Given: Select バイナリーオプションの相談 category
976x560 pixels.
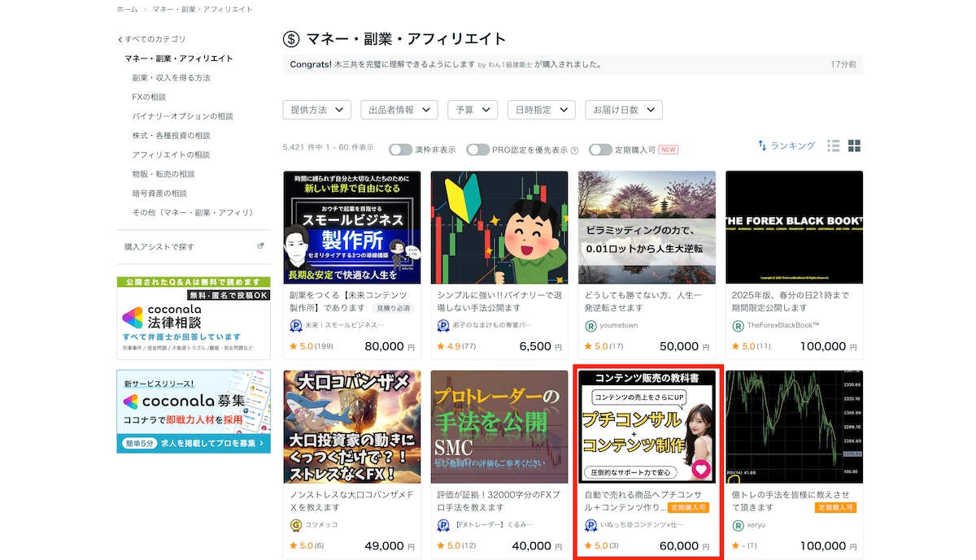Looking at the screenshot, I should [x=182, y=116].
